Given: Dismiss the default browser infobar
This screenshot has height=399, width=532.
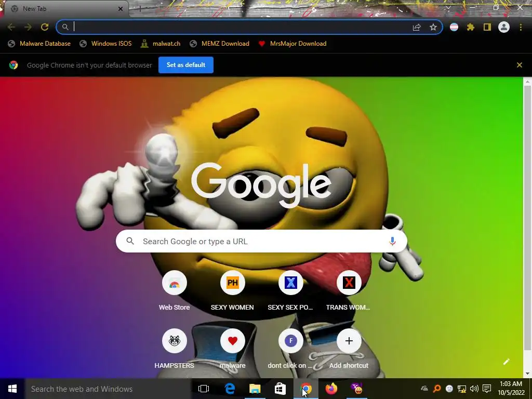Looking at the screenshot, I should coord(520,65).
